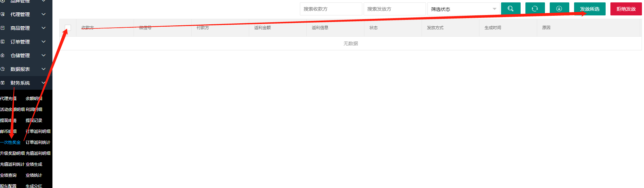This screenshot has width=644, height=188.
Task: Open the 筛选状态 status filter dropdown
Action: [x=463, y=9]
